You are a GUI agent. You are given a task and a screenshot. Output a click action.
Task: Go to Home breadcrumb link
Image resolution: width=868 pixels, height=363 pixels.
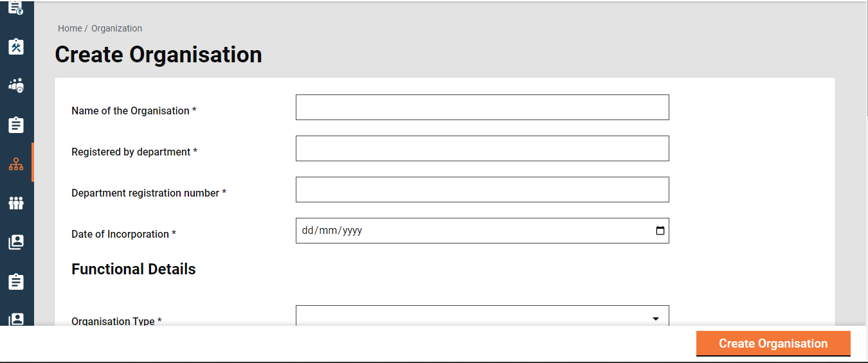[69, 28]
